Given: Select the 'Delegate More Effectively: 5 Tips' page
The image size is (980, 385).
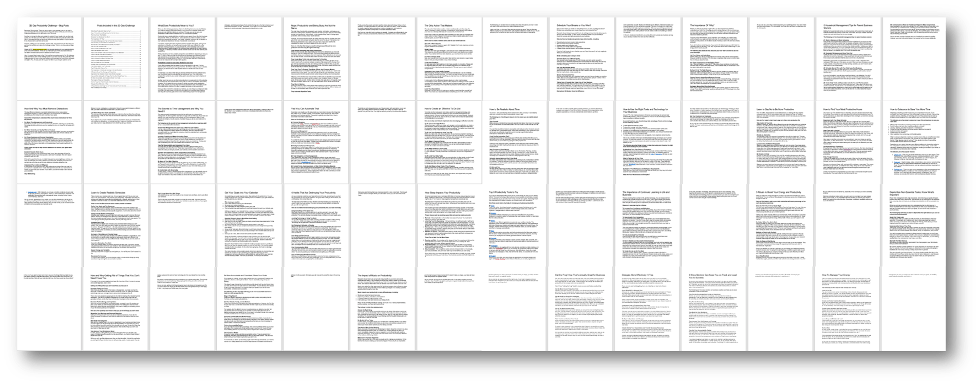Looking at the screenshot, I should click(x=647, y=310).
